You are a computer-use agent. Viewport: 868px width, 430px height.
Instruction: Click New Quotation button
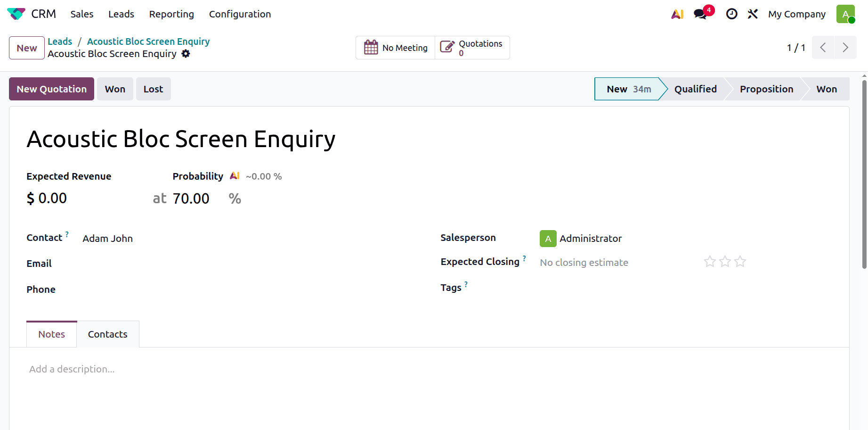51,89
